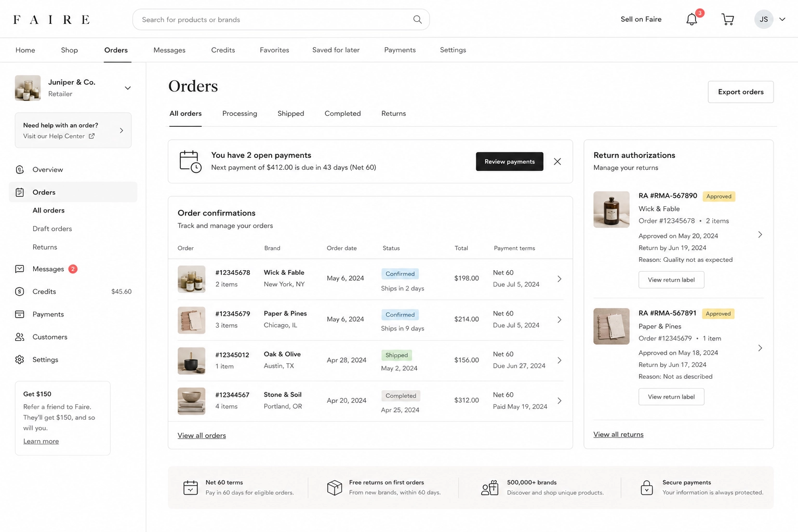
Task: Click the JS profile avatar
Action: click(x=764, y=20)
